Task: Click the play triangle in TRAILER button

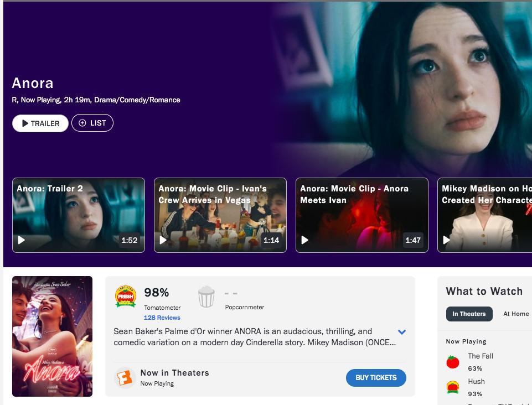Action: (25, 123)
